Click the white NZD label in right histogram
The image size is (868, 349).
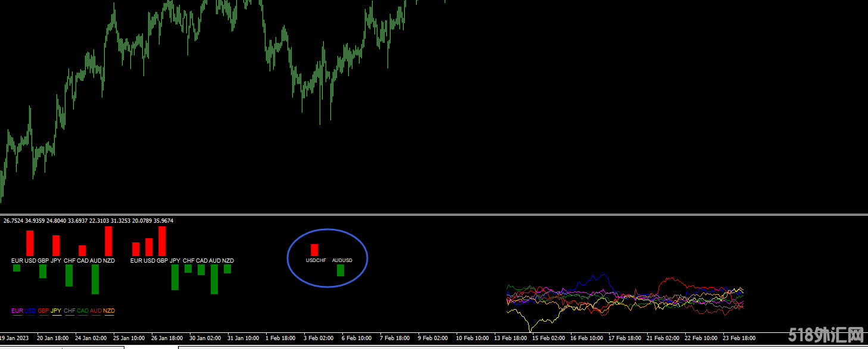(x=228, y=261)
